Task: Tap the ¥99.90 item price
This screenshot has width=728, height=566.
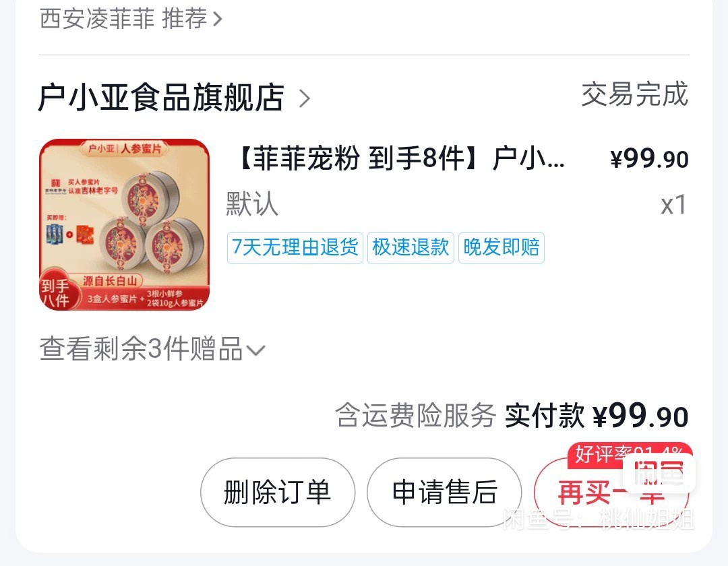Action: [649, 159]
